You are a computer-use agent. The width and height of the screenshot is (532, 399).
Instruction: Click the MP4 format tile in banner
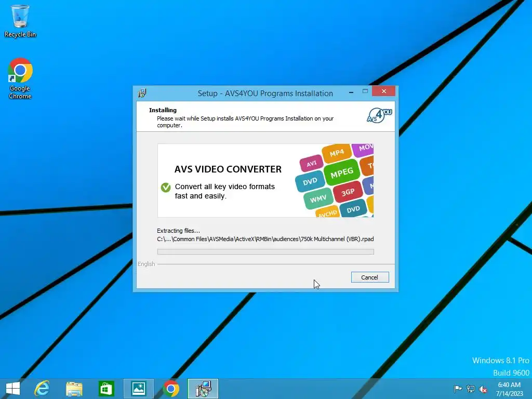[337, 153]
